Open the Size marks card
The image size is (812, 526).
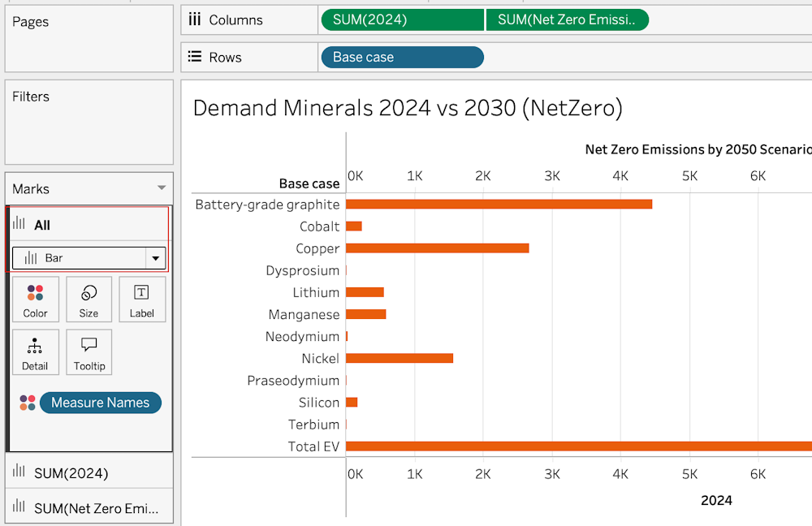(89, 300)
